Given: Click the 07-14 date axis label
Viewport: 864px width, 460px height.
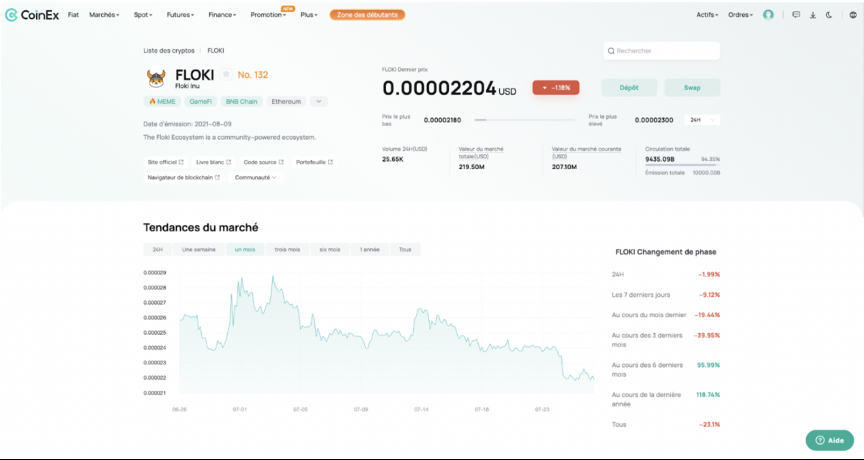Looking at the screenshot, I should [421, 410].
